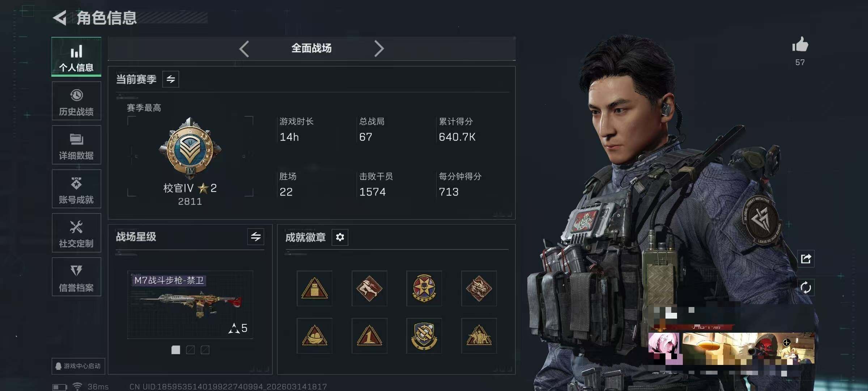868x391 pixels.
Task: Open the 信誉档案 section
Action: click(x=76, y=277)
